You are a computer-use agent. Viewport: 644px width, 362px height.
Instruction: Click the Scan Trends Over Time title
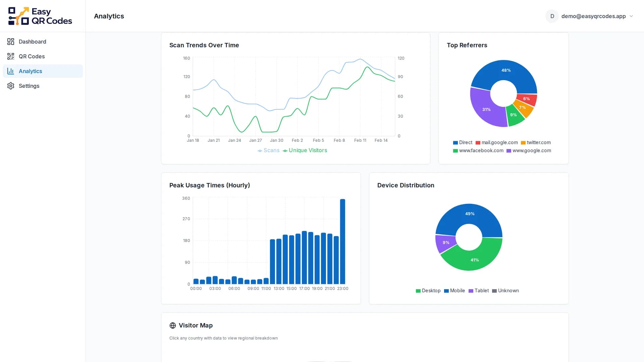point(204,45)
